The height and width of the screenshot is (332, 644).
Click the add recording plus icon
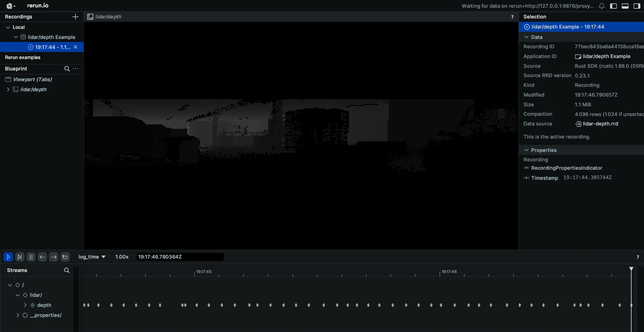coord(76,17)
